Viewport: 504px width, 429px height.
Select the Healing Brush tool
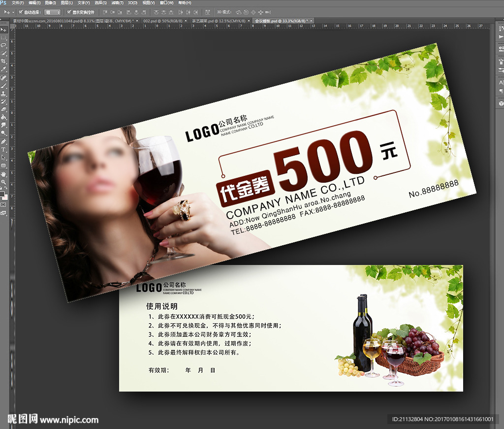pos(3,78)
